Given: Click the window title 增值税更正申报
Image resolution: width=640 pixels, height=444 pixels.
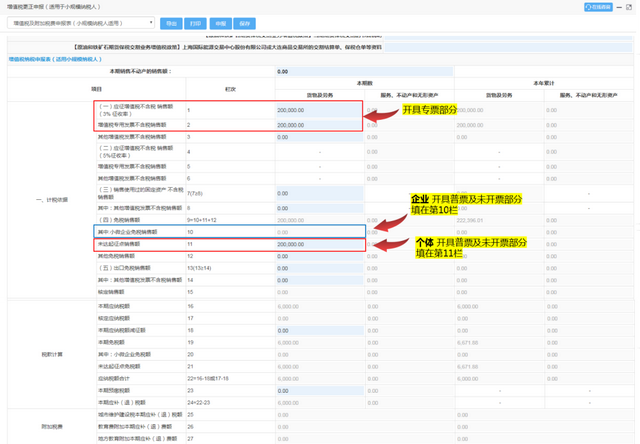Looking at the screenshot, I should 54,7.
